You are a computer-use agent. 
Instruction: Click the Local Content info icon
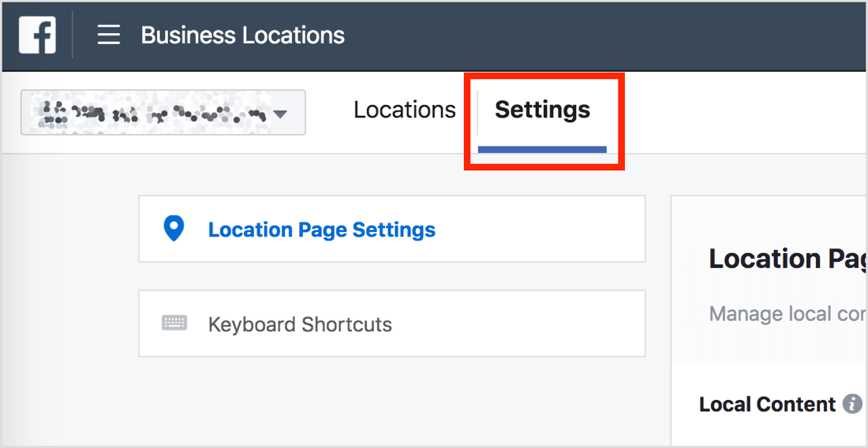(852, 405)
